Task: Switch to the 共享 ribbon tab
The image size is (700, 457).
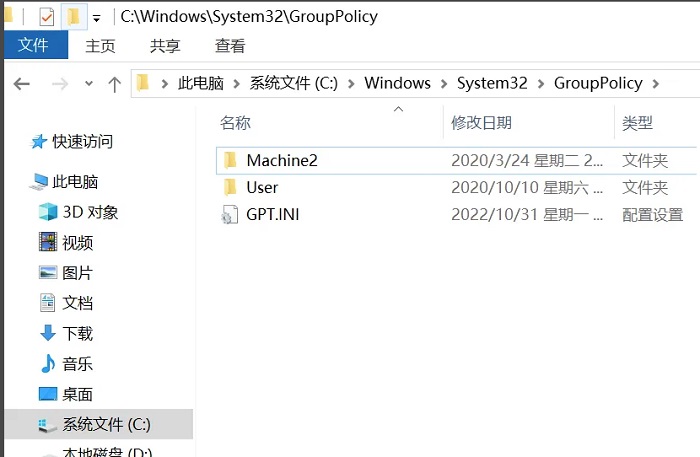Action: 165,45
